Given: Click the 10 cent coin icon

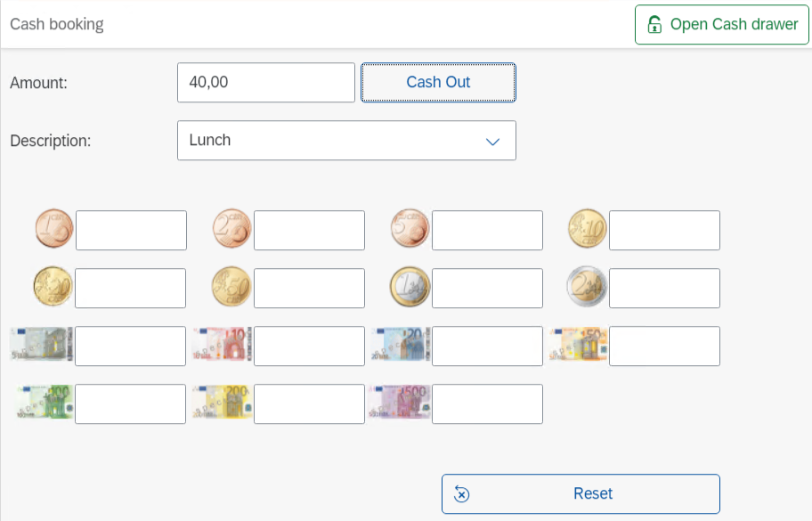Looking at the screenshot, I should 588,230.
